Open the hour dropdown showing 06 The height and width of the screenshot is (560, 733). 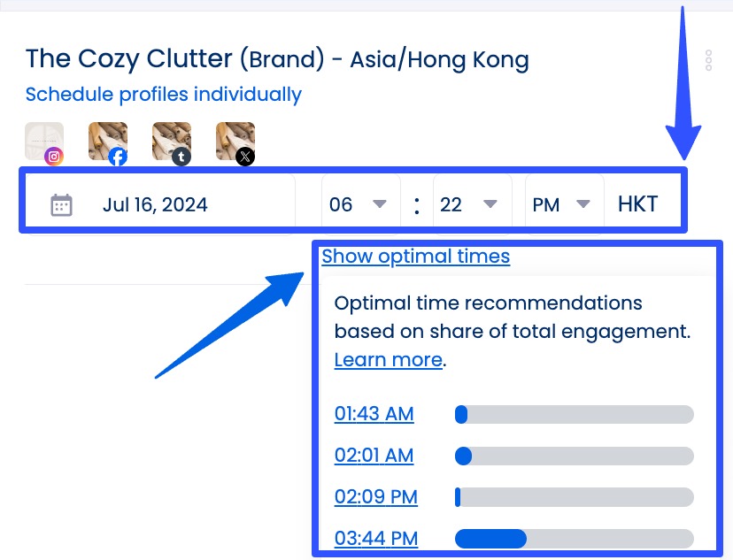coord(358,204)
